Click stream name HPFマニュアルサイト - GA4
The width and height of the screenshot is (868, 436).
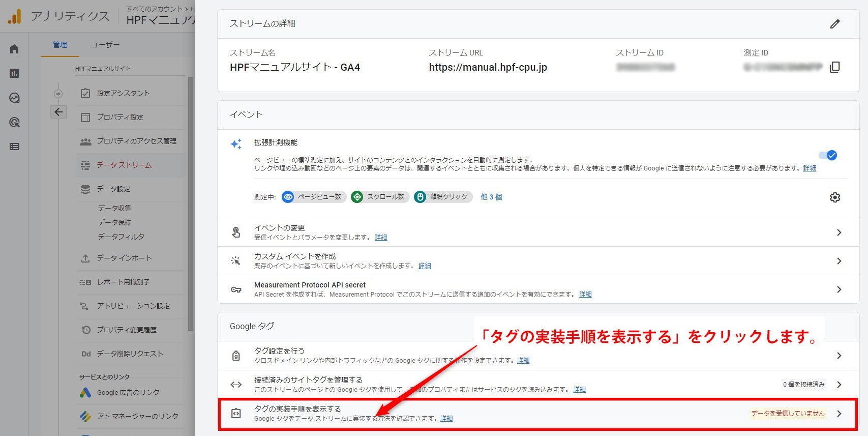(295, 67)
